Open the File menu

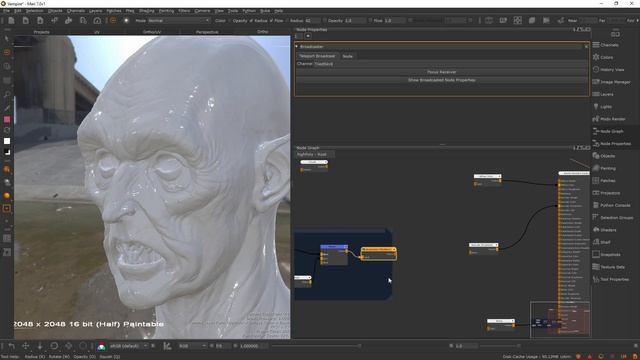(x=7, y=11)
